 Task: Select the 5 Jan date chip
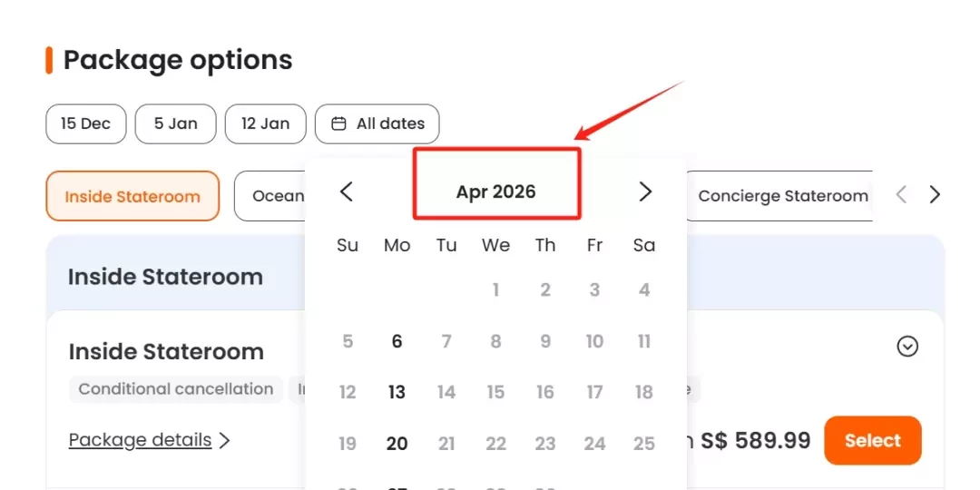point(176,123)
